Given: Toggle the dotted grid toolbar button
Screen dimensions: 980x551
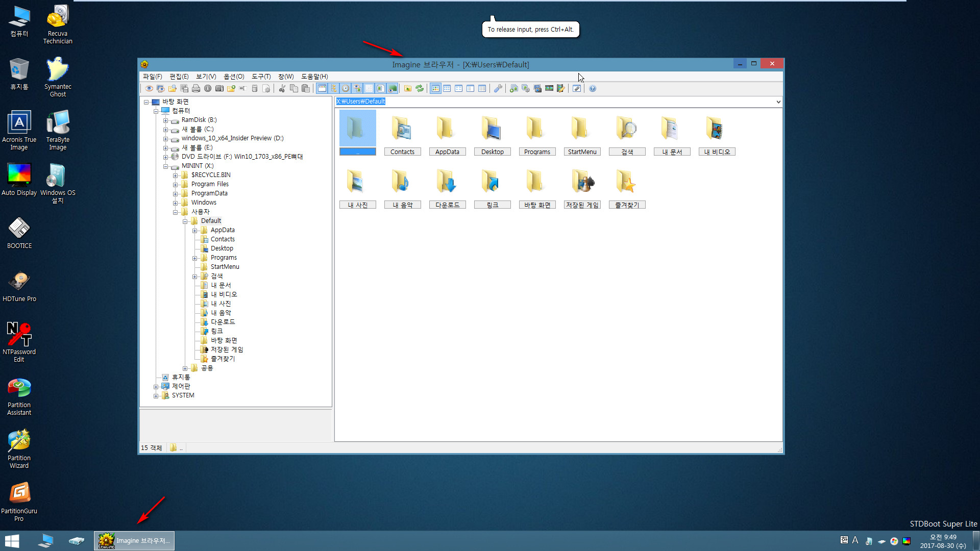Looking at the screenshot, I should [369, 88].
